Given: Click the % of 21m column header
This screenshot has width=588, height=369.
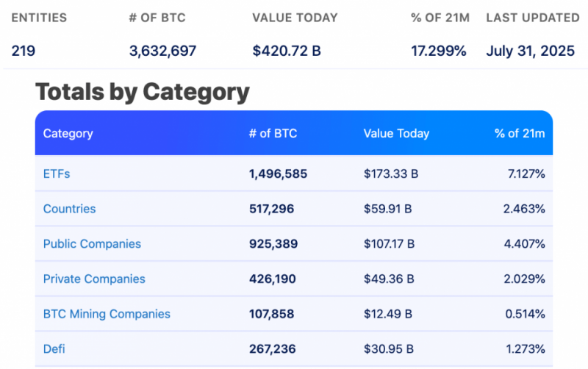Looking at the screenshot, I should pyautogui.click(x=520, y=133).
